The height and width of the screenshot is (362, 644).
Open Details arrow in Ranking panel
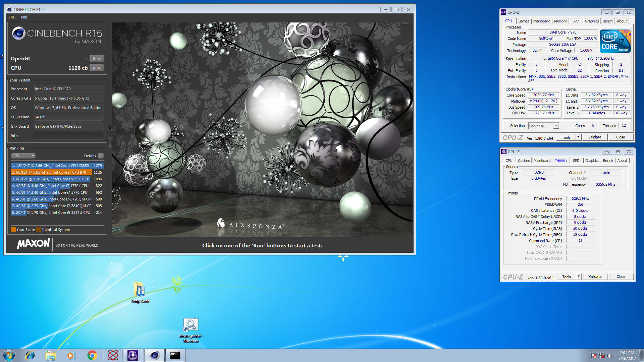[101, 156]
